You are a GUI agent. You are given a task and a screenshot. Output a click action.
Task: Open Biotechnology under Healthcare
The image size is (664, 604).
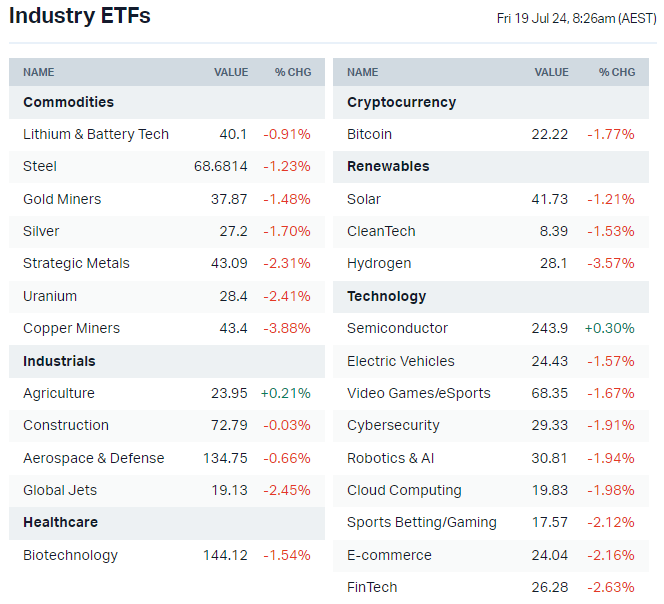70,555
